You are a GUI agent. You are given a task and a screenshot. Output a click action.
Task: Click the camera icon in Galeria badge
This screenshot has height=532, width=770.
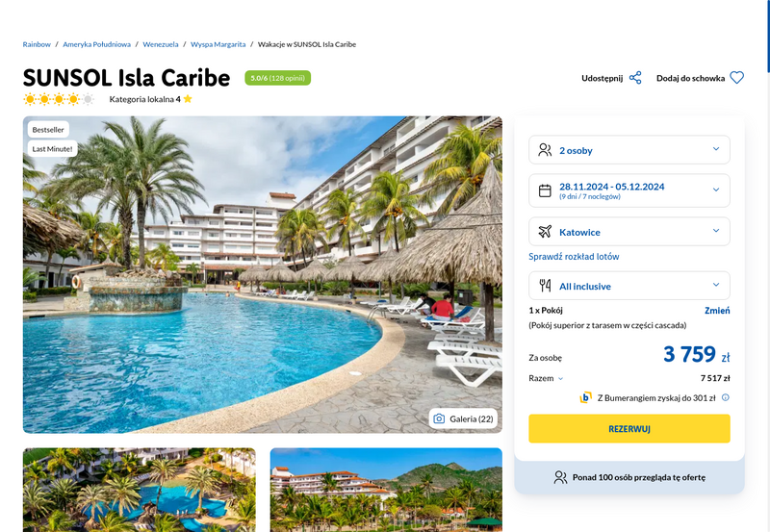click(x=439, y=418)
